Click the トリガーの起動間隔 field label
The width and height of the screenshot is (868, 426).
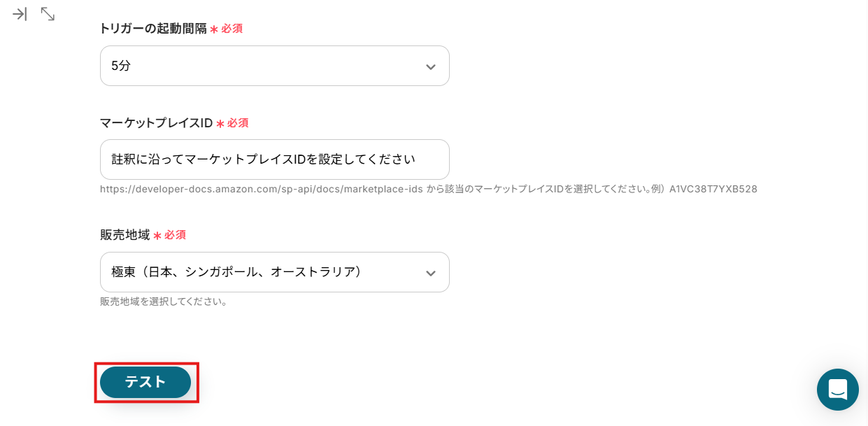coord(153,29)
